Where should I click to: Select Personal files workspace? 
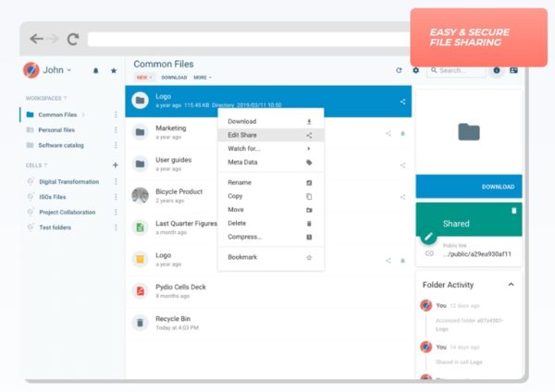point(56,129)
